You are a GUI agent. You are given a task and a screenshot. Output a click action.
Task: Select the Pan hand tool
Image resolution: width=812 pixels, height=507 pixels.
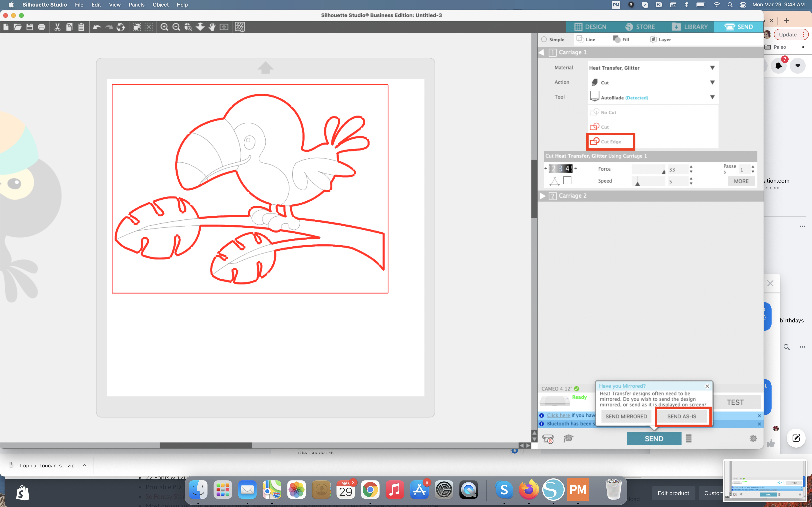[212, 27]
